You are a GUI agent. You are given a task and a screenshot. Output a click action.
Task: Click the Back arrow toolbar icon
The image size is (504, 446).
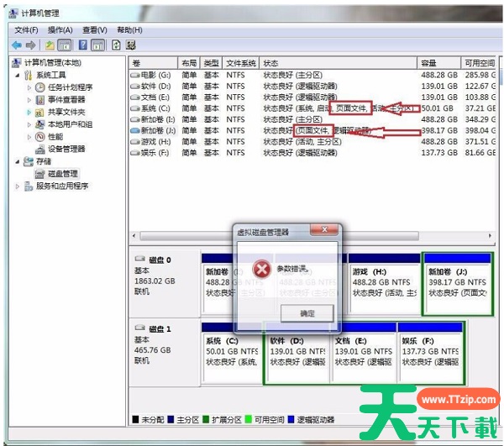(17, 45)
